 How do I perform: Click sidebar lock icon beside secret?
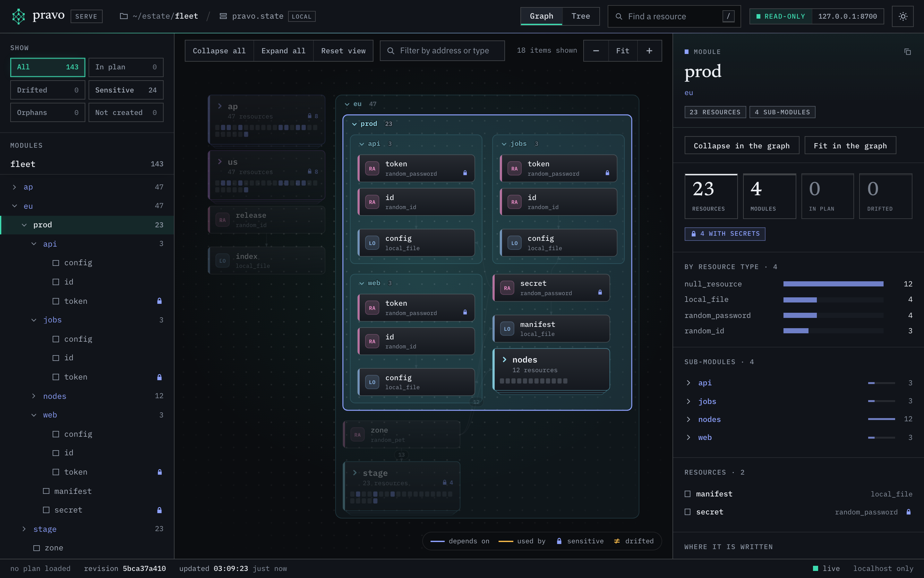pyautogui.click(x=159, y=510)
